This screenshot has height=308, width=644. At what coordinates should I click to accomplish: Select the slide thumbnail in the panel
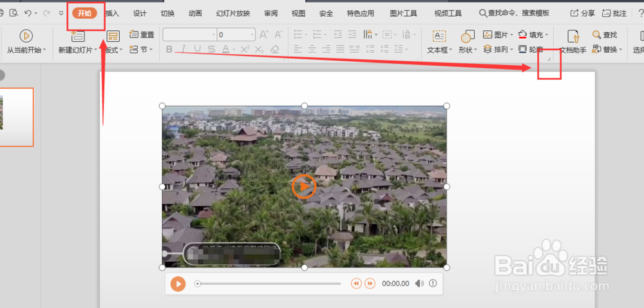click(x=17, y=117)
